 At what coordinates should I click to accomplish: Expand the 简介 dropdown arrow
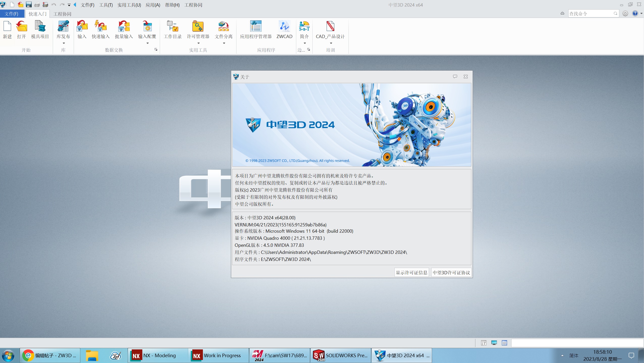[305, 43]
